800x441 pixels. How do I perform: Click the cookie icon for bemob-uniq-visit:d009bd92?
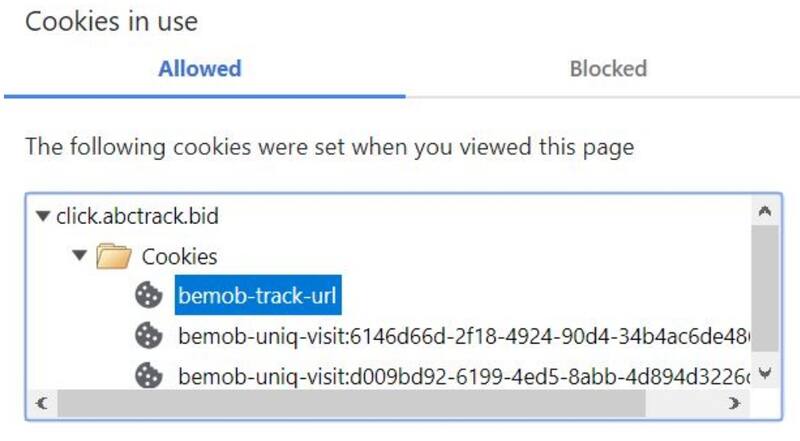[x=149, y=376]
